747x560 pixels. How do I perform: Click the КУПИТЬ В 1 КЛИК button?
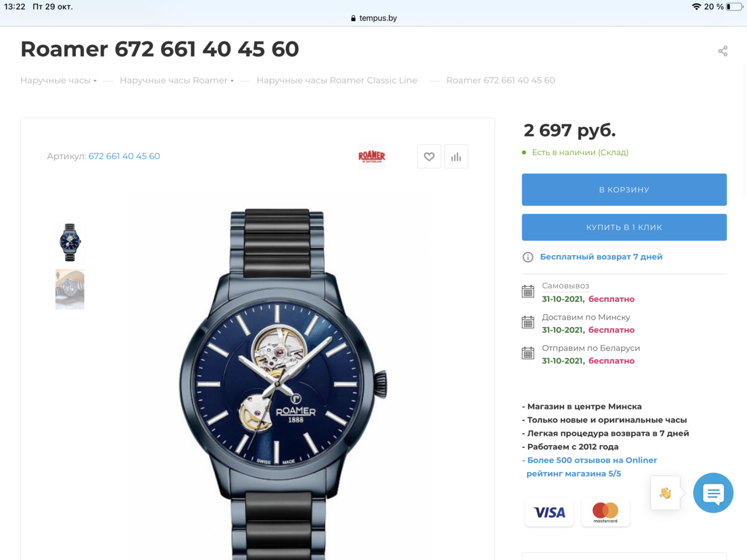coord(624,228)
